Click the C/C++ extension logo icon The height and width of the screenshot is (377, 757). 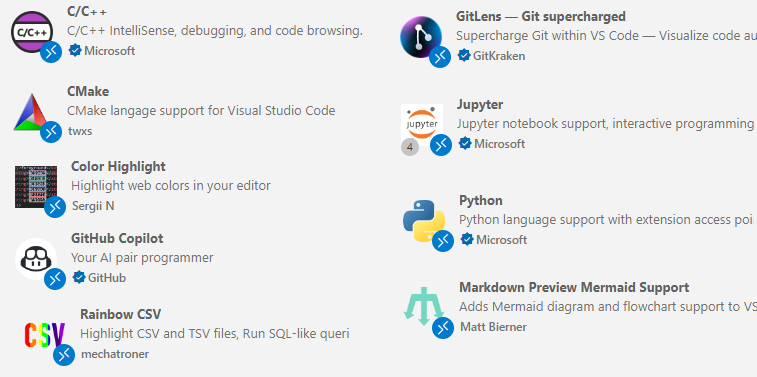coord(32,32)
